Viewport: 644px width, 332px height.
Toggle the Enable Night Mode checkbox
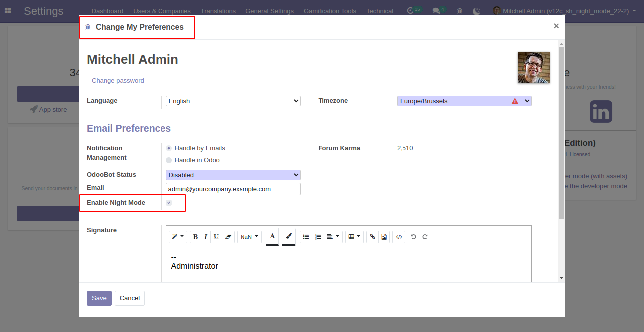(x=169, y=203)
